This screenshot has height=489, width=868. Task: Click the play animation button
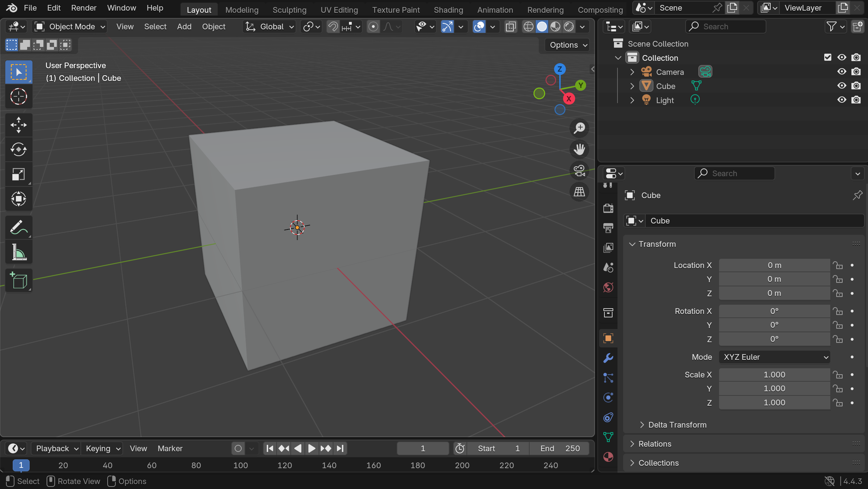(312, 448)
